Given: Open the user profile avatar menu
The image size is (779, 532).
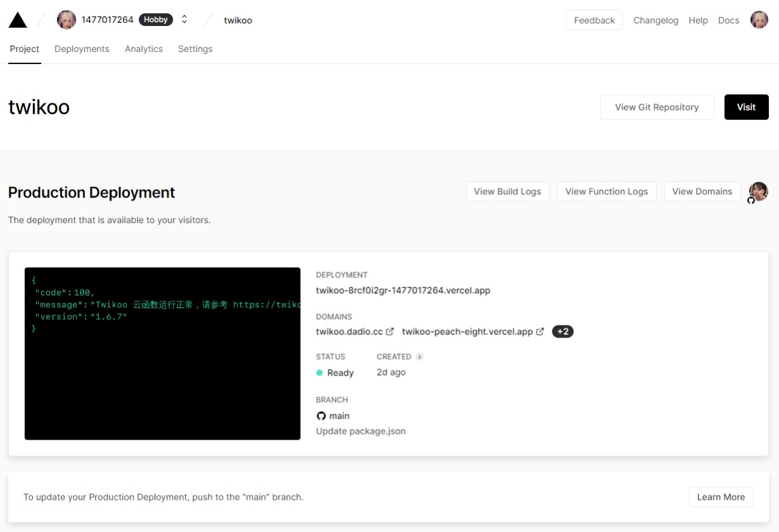Looking at the screenshot, I should pos(759,20).
